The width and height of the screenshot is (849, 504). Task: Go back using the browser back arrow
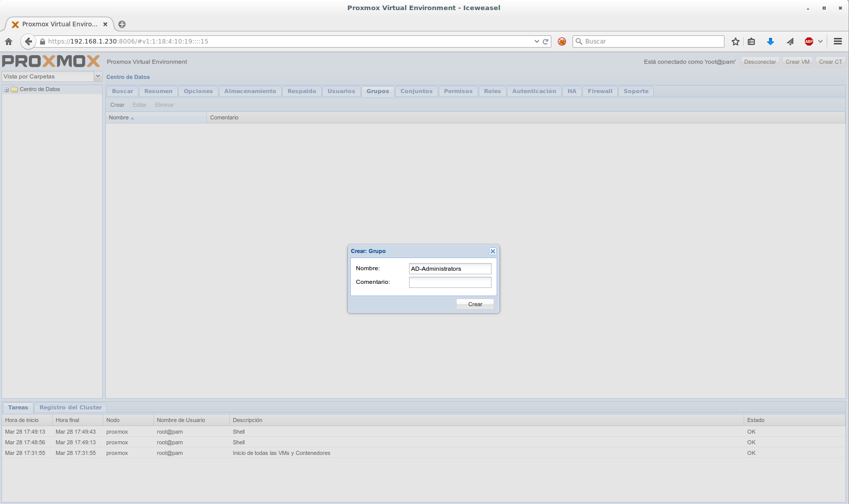28,41
